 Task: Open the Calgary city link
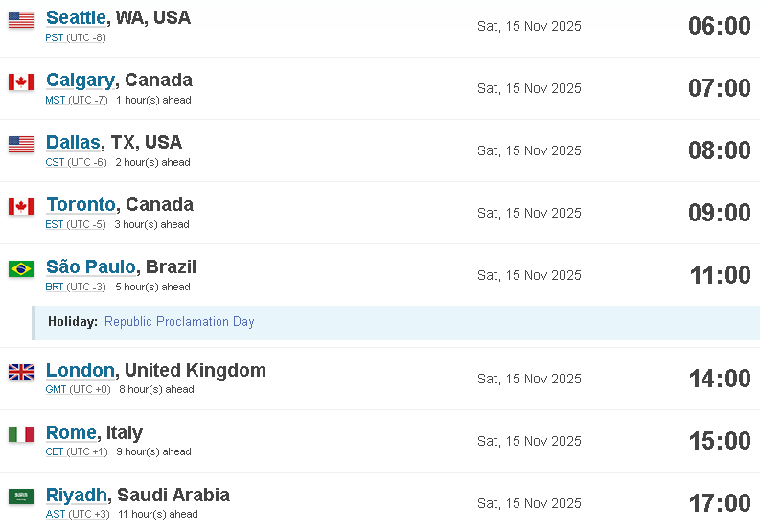click(81, 80)
